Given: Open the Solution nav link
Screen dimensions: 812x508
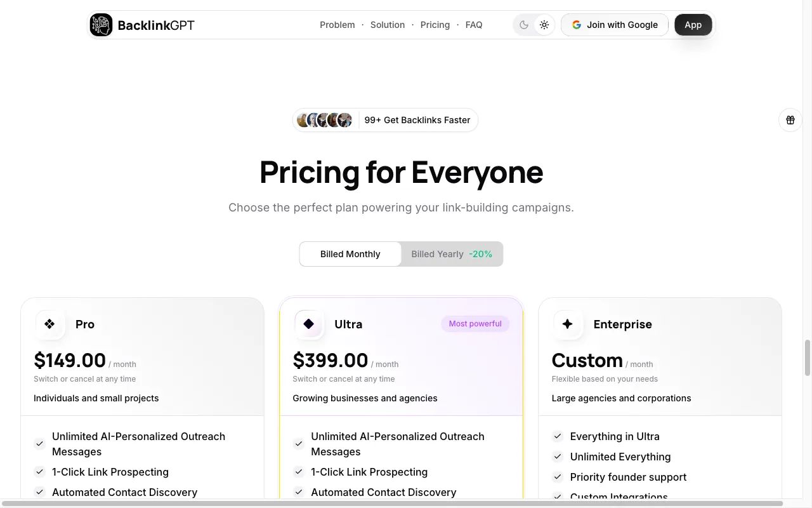Looking at the screenshot, I should [388, 25].
